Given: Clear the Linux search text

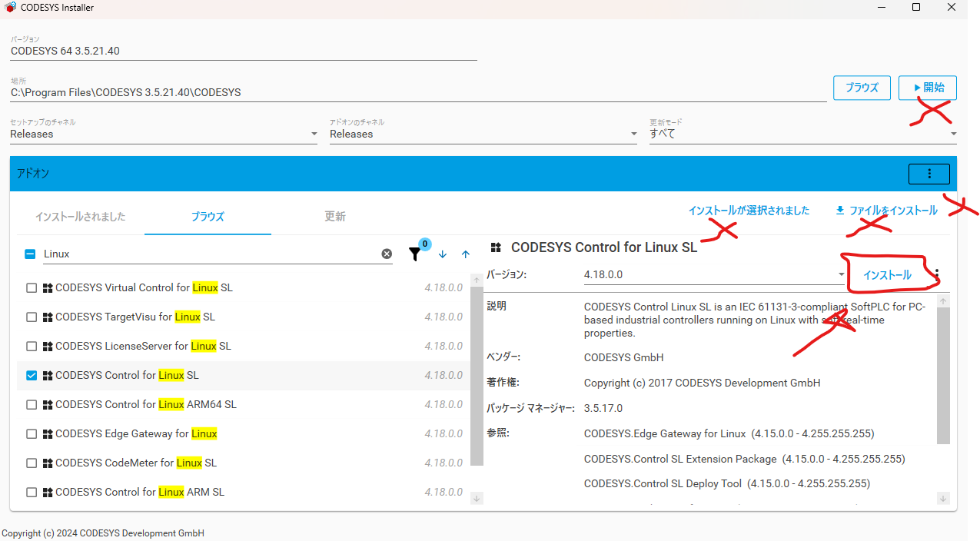Looking at the screenshot, I should tap(387, 254).
